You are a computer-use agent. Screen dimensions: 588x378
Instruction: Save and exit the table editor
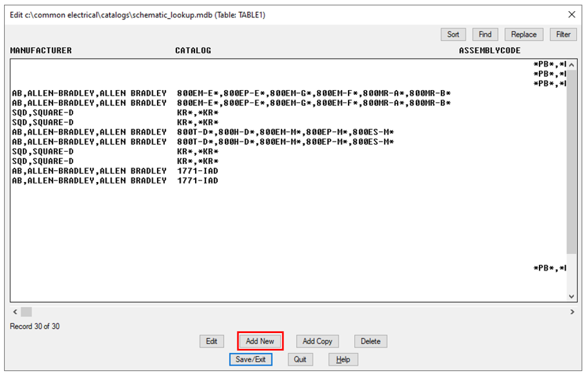click(x=250, y=359)
